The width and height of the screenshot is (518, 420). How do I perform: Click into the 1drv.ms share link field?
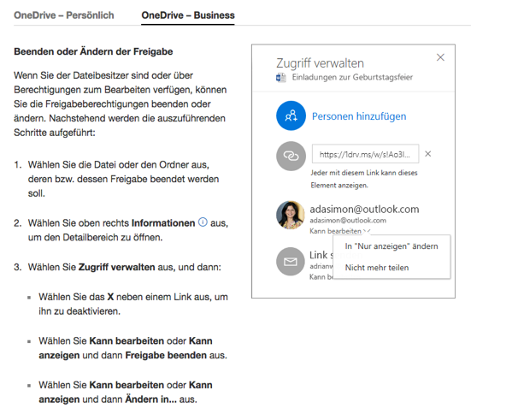coord(365,155)
